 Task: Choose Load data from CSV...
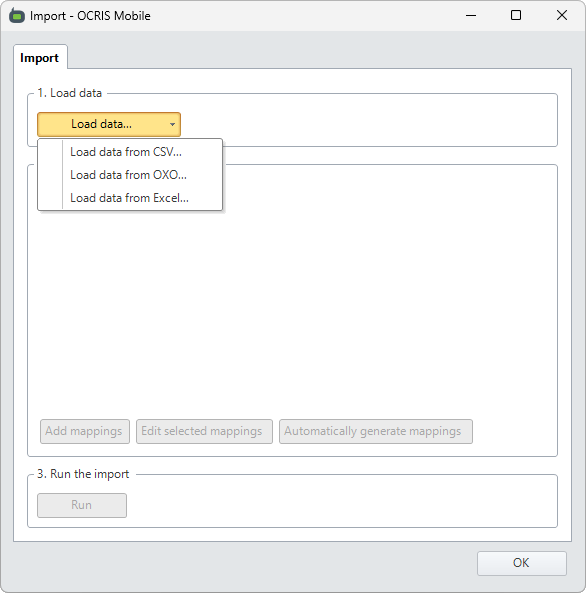[x=130, y=152]
